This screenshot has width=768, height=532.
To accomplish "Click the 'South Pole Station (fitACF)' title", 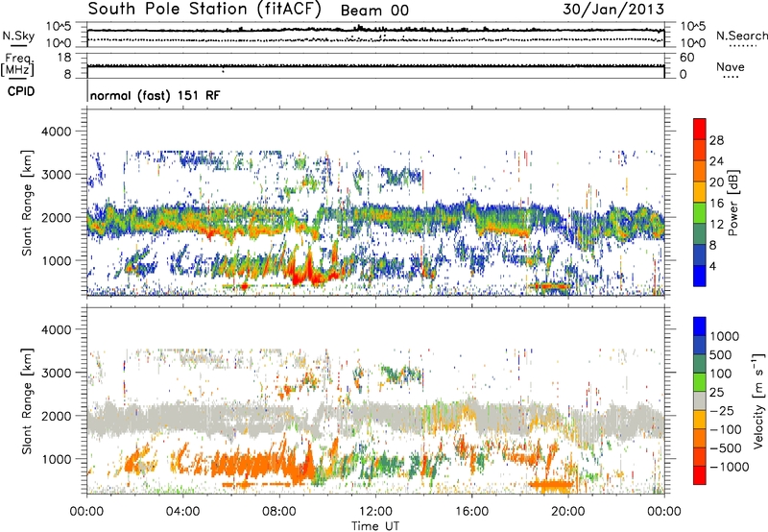I will pyautogui.click(x=204, y=9).
